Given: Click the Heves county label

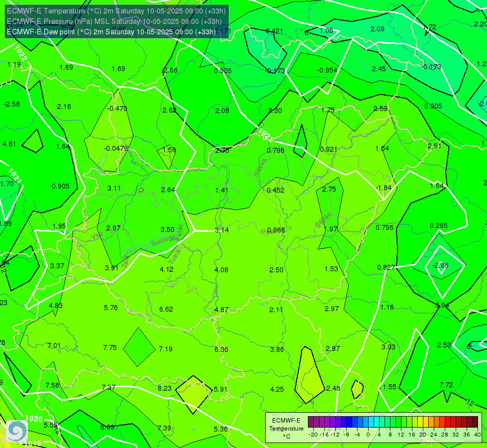Looking at the screenshot, I should 260,168.
